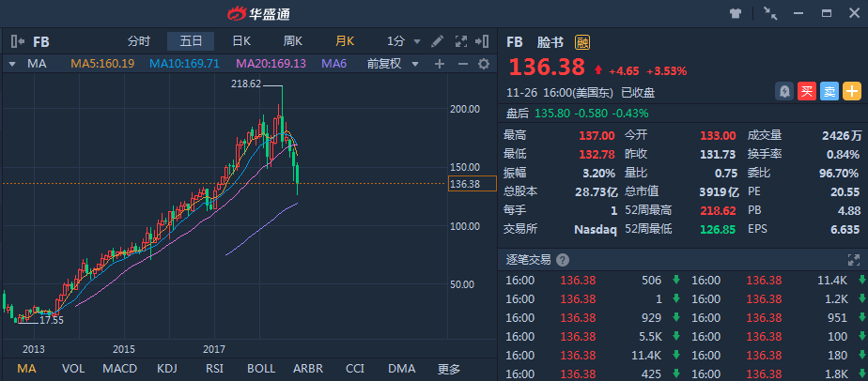Switch to 五日 five-day chart

(x=191, y=41)
